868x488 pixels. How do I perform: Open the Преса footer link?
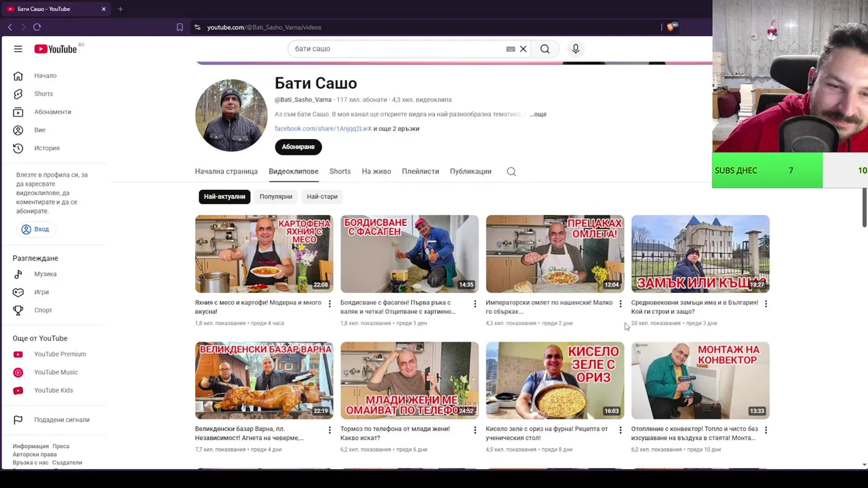click(60, 447)
